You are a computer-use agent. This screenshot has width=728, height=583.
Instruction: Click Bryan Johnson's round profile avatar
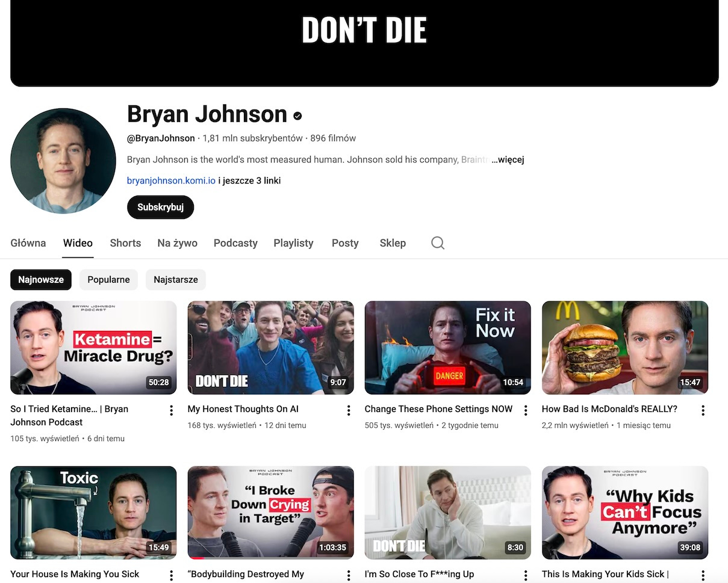point(63,161)
